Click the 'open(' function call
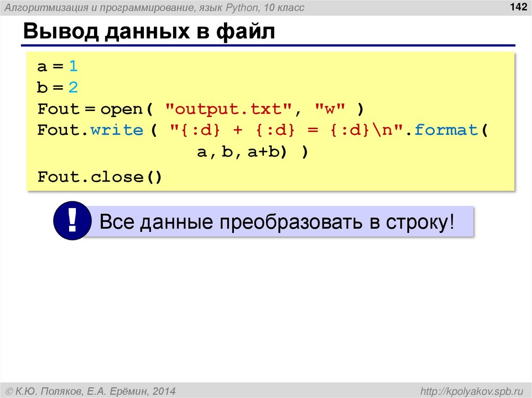Screen dimensions: 532x398 (x=127, y=109)
